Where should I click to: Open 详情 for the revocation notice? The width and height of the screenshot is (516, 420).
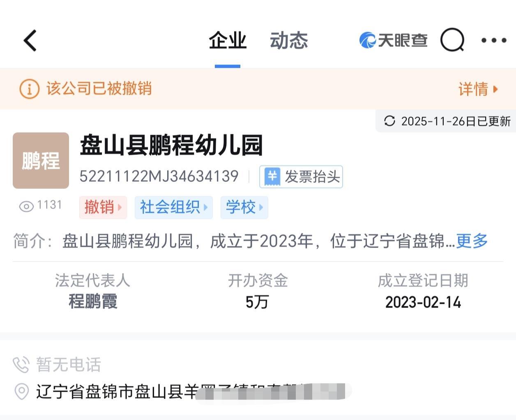477,89
